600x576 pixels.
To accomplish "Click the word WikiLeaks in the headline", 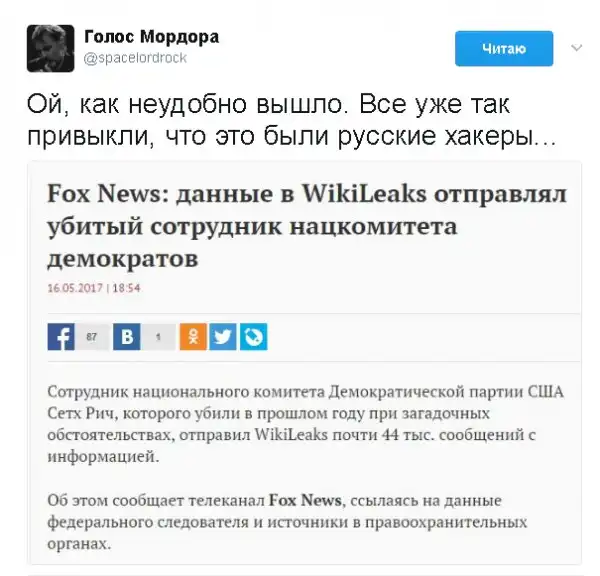I will point(364,193).
